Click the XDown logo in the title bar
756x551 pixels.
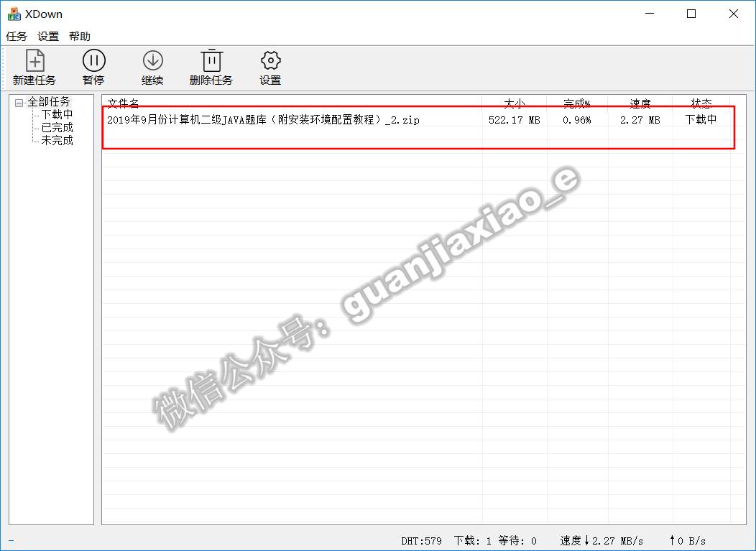[x=13, y=13]
